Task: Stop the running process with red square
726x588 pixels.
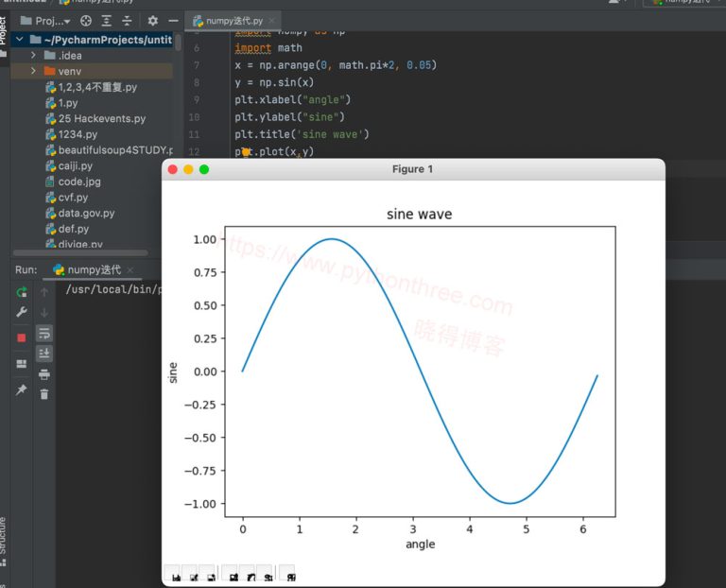Action: (x=22, y=337)
